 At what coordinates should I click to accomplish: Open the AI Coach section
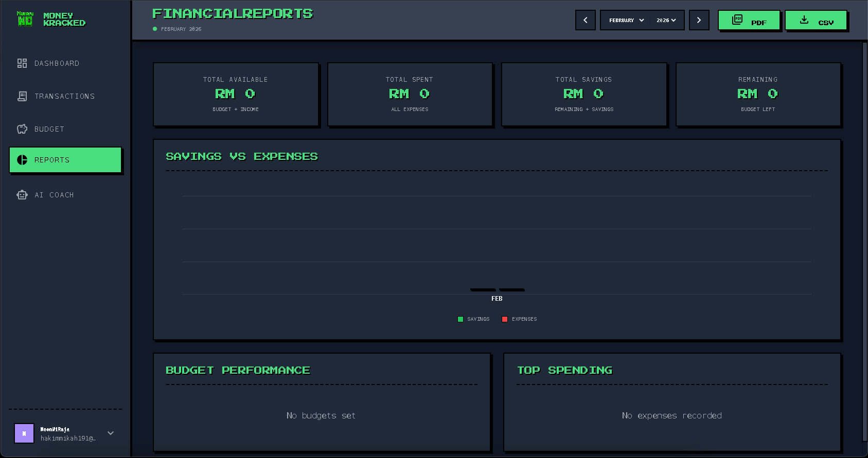click(54, 195)
